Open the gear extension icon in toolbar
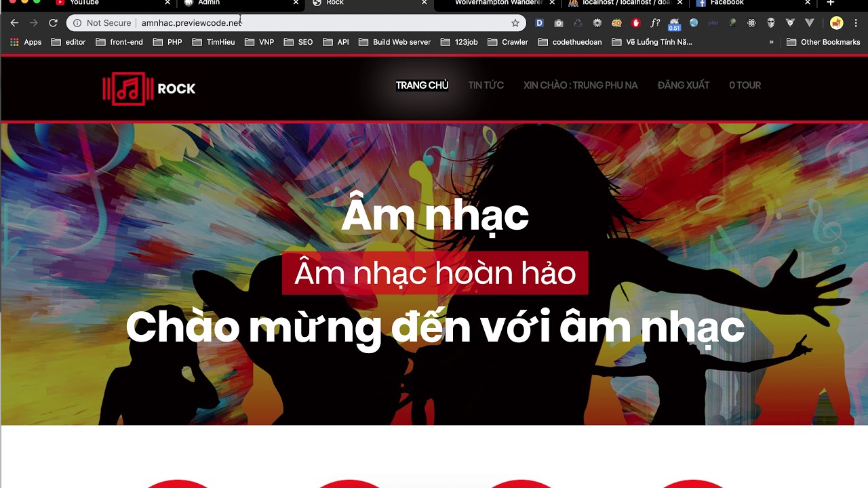Viewport: 868px width, 488px height. pos(597,23)
